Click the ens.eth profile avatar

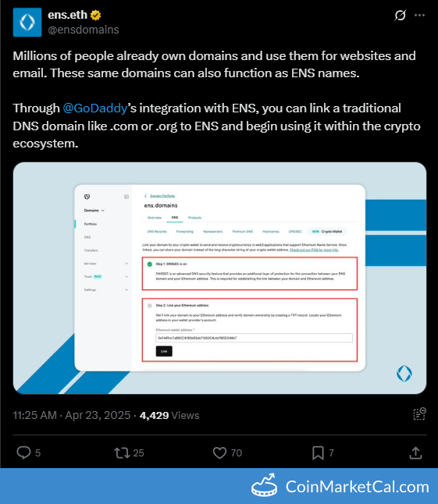pyautogui.click(x=27, y=22)
